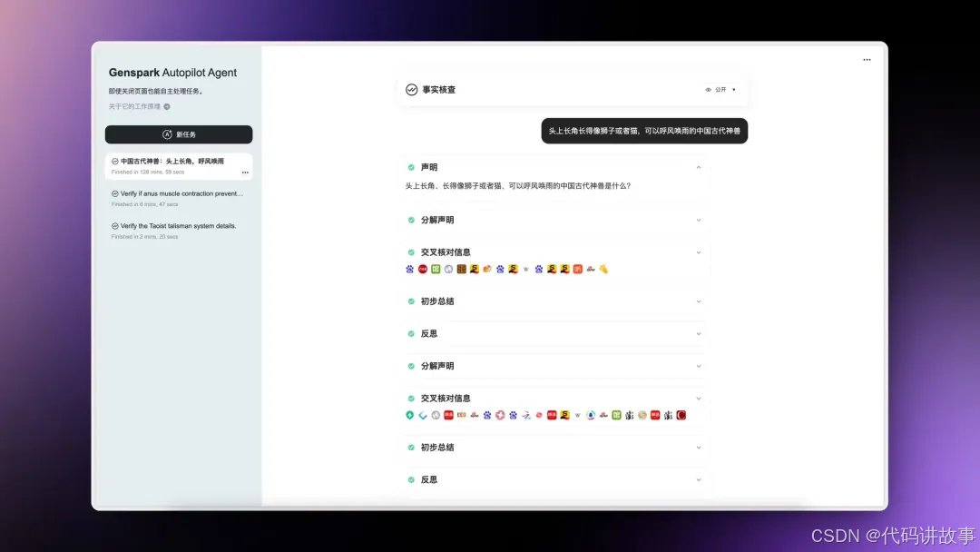Click the first 分解声明 heading
The width and height of the screenshot is (980, 552).
tap(436, 220)
